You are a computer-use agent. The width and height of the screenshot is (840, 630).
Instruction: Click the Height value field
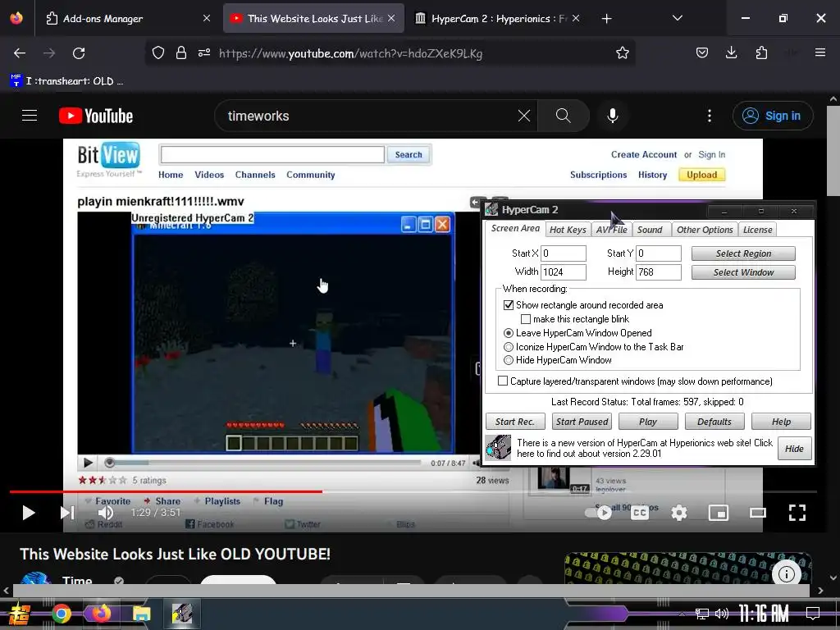click(x=659, y=272)
